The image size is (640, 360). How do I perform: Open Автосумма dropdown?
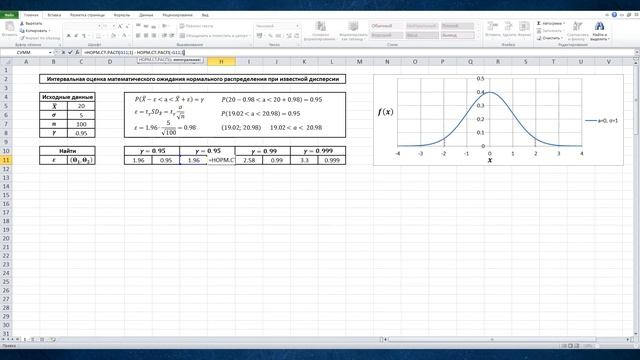[x=551, y=24]
